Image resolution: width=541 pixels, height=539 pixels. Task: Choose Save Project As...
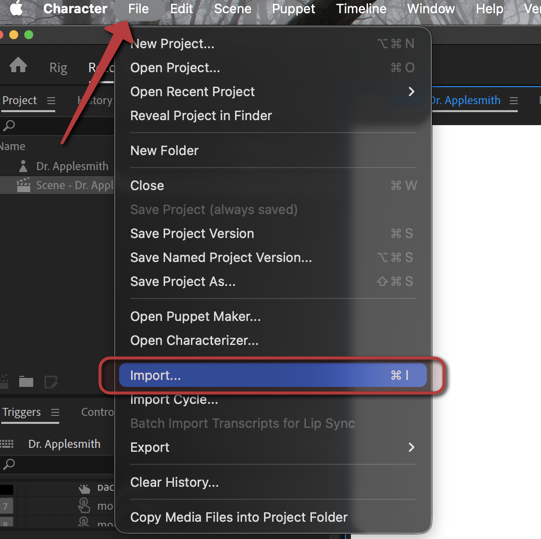(273, 282)
